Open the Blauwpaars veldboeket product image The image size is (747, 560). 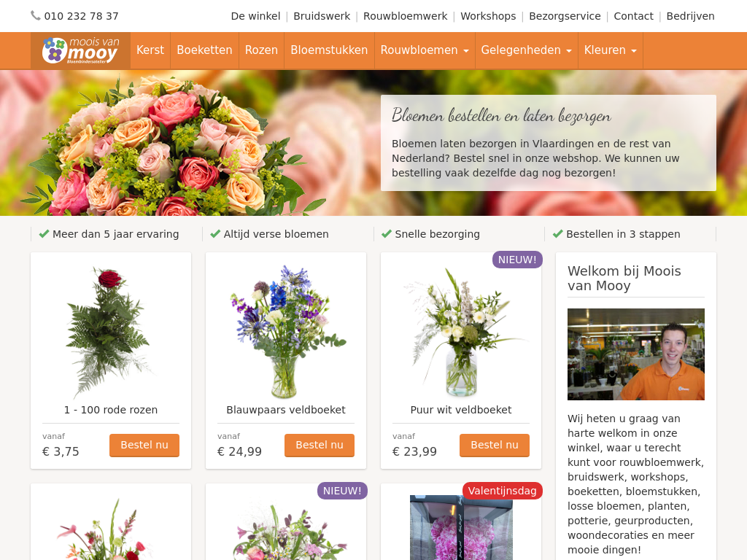[x=286, y=332]
